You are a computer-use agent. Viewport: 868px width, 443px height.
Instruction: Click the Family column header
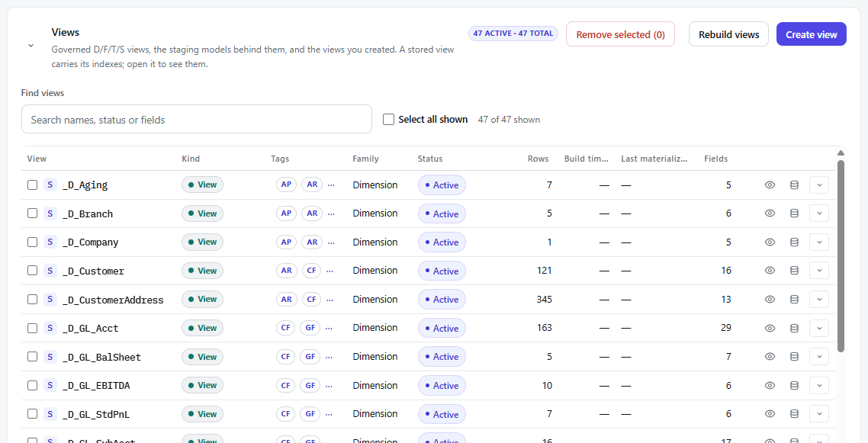click(x=365, y=159)
